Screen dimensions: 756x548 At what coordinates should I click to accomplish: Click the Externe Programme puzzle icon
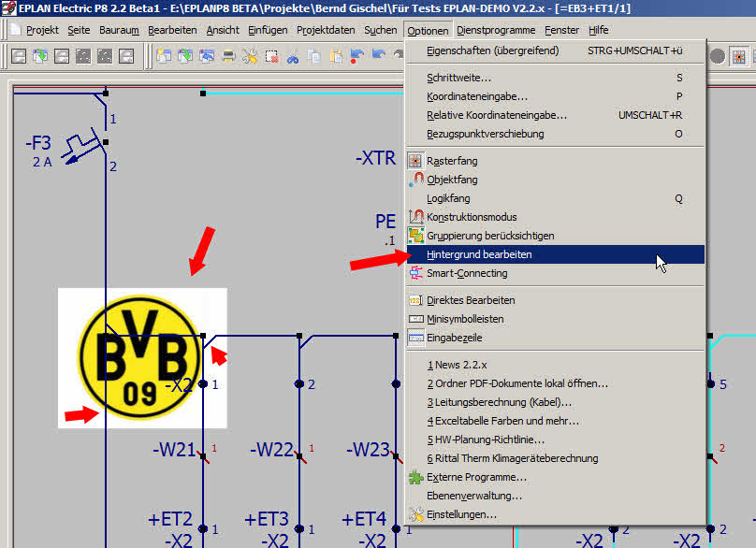pos(415,477)
